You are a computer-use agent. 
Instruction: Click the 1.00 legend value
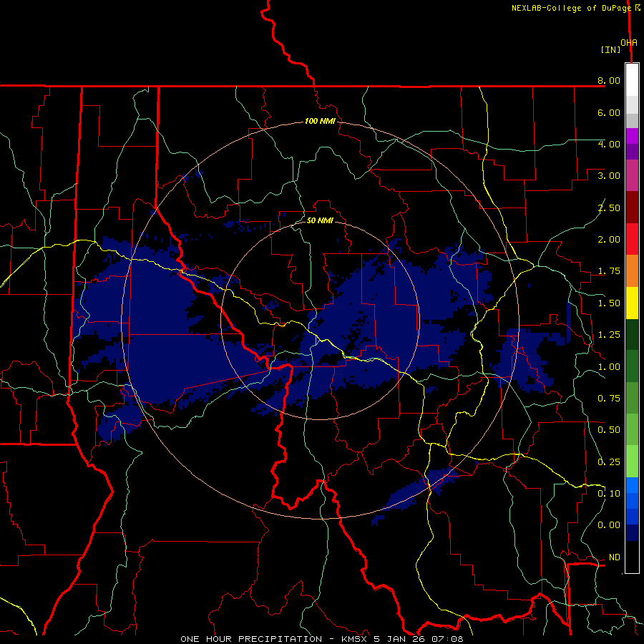(609, 367)
